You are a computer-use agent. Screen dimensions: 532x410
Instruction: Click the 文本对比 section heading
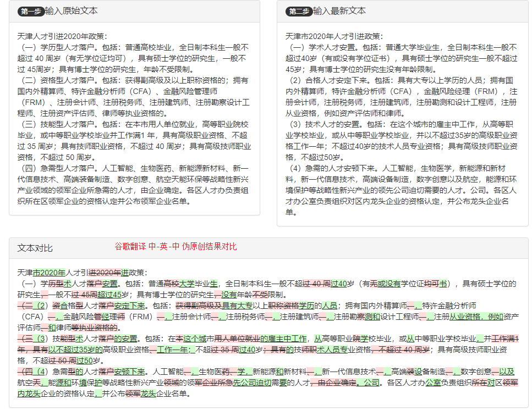pos(35,248)
